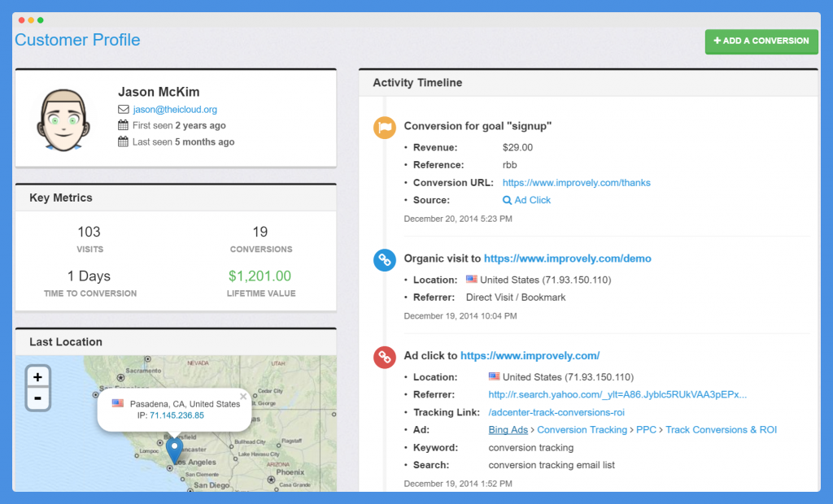Click the Activity Timeline panel header
Screen dimensions: 833x504
(x=589, y=83)
